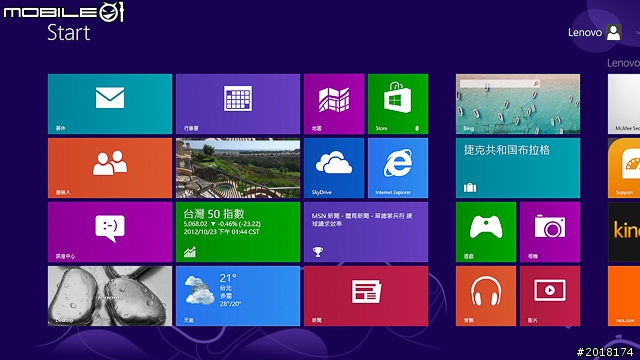Image resolution: width=640 pixels, height=360 pixels.
Task: Open the Kindle tile
Action: [624, 232]
